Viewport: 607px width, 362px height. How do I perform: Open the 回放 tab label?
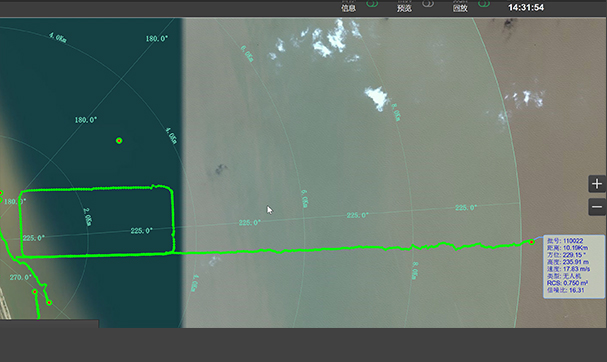click(x=460, y=8)
